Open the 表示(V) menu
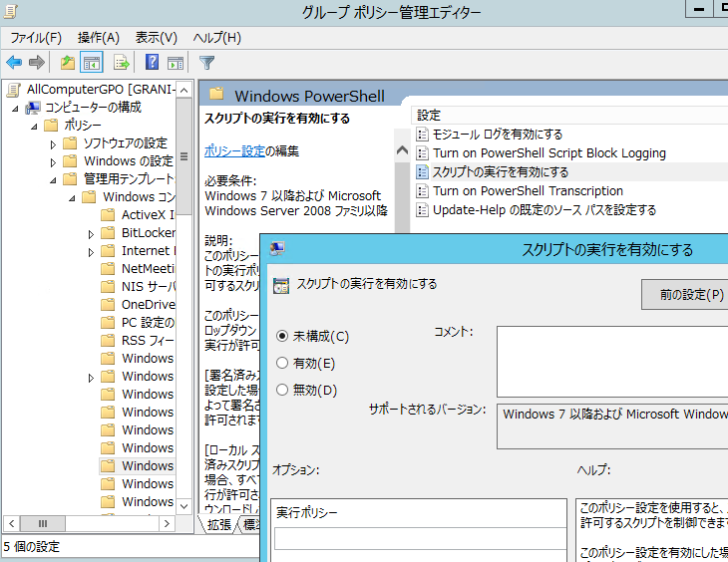 tap(156, 38)
